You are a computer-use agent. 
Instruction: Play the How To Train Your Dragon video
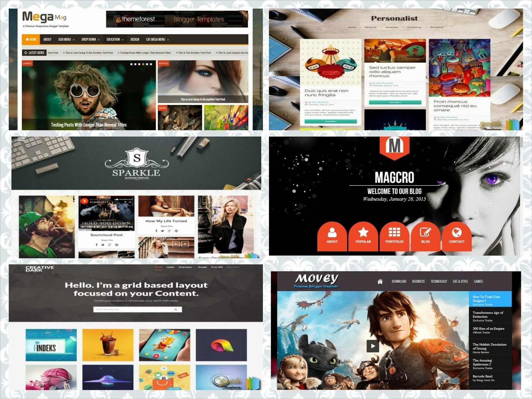tap(373, 346)
